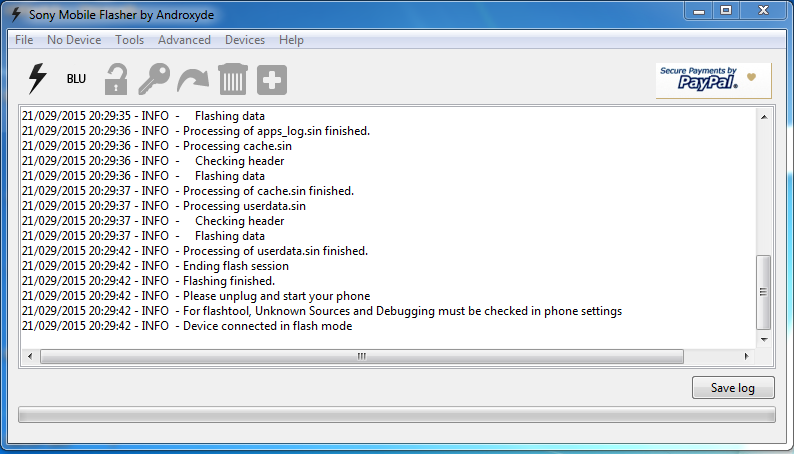This screenshot has width=794, height=454.
Task: Open the Help menu
Action: (291, 40)
